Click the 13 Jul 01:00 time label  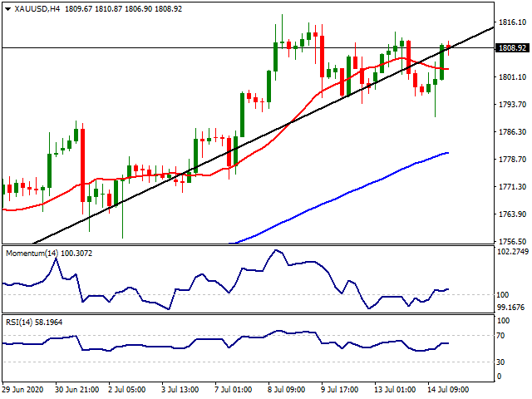pyautogui.click(x=395, y=390)
